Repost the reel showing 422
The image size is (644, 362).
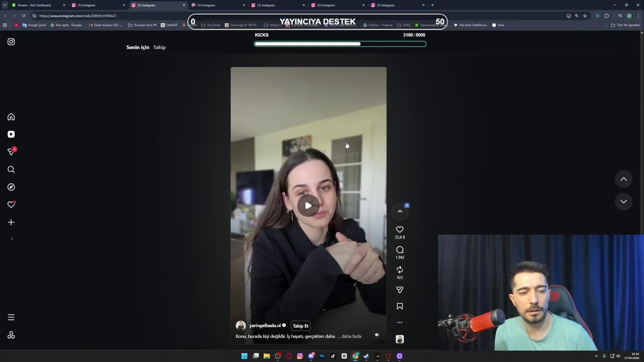(399, 270)
